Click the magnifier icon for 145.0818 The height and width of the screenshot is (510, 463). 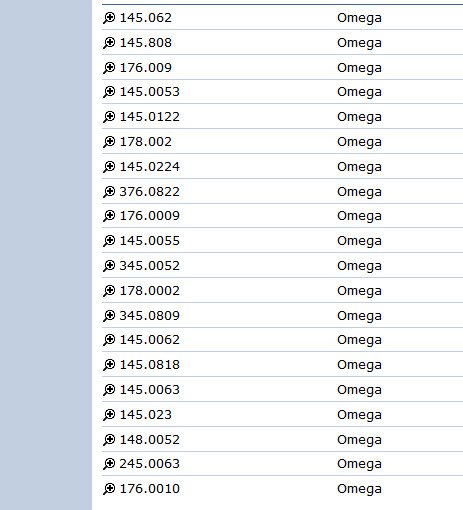[x=109, y=365]
